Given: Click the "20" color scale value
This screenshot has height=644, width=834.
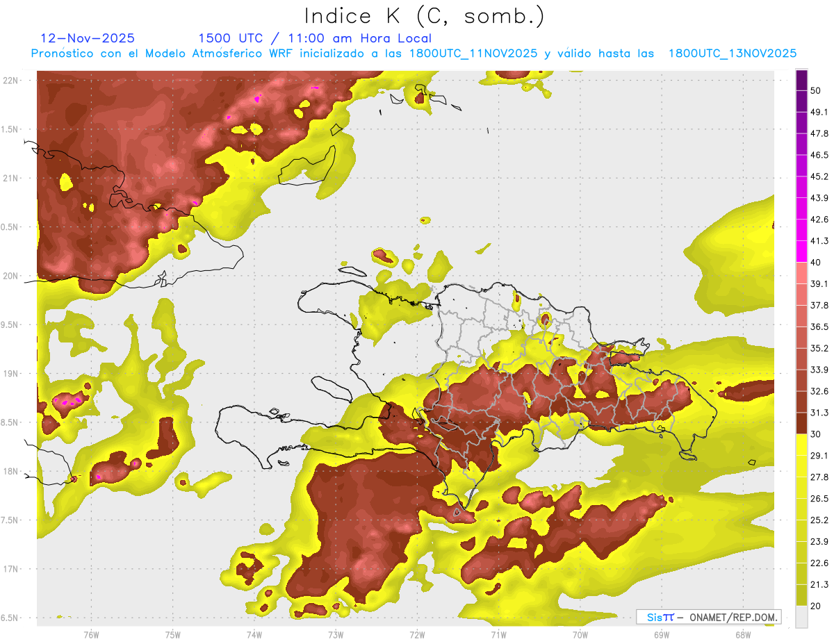Looking at the screenshot, I should click(816, 607).
